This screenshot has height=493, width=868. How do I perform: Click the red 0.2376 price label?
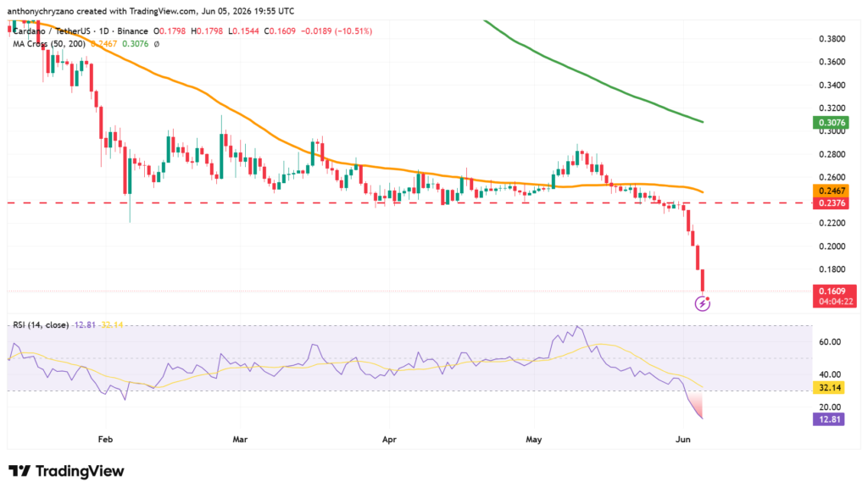pos(832,203)
